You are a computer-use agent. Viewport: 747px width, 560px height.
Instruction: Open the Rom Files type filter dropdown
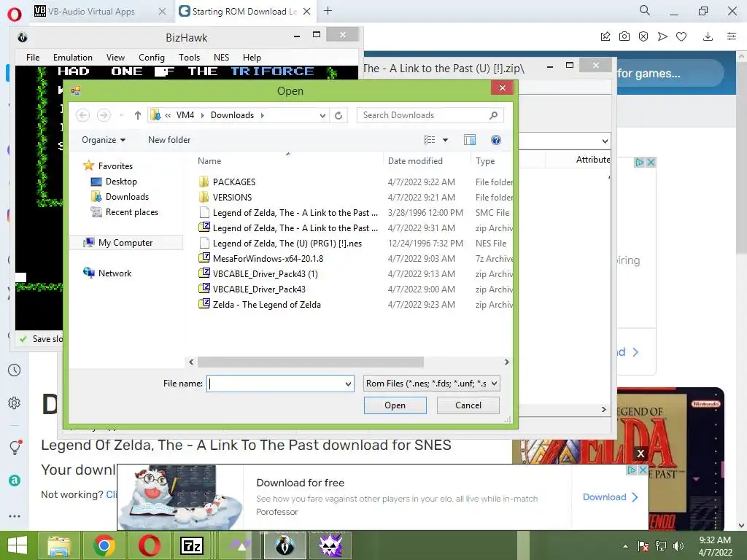tap(494, 384)
